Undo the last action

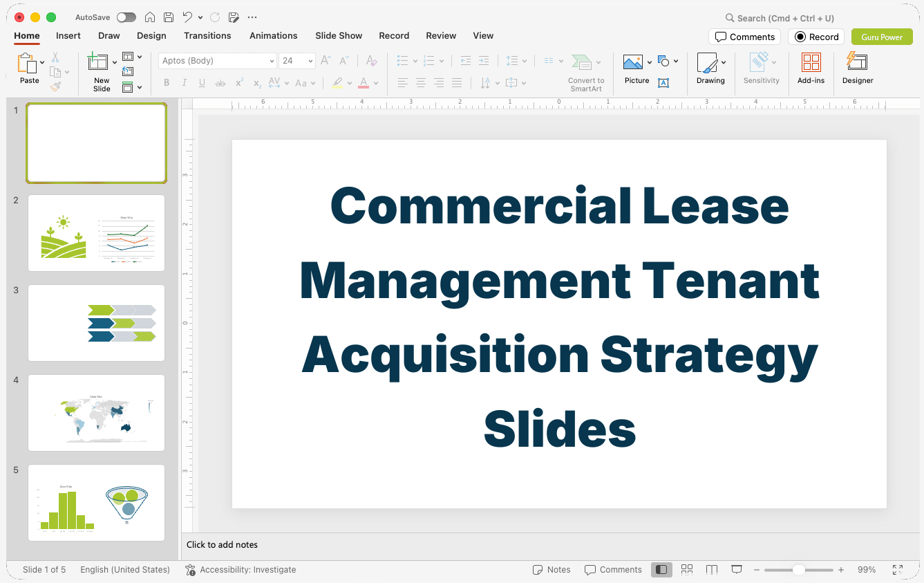(x=187, y=17)
